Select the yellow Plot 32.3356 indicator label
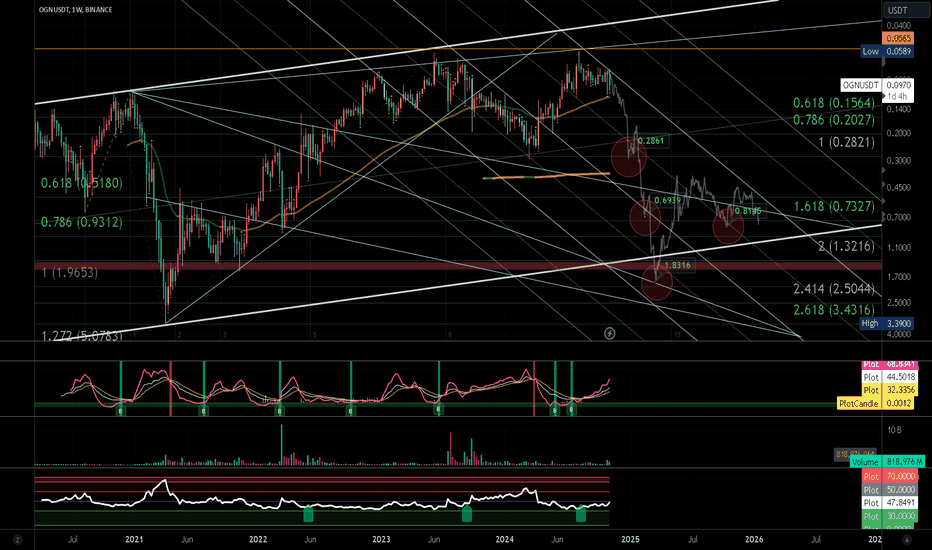Screen dimensions: 932x550 tap(889, 390)
